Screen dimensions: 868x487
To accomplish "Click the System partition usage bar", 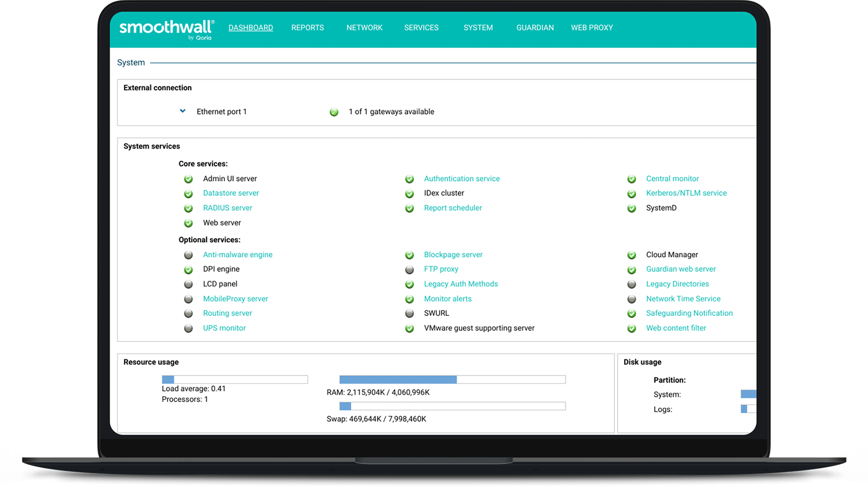I will click(x=750, y=394).
